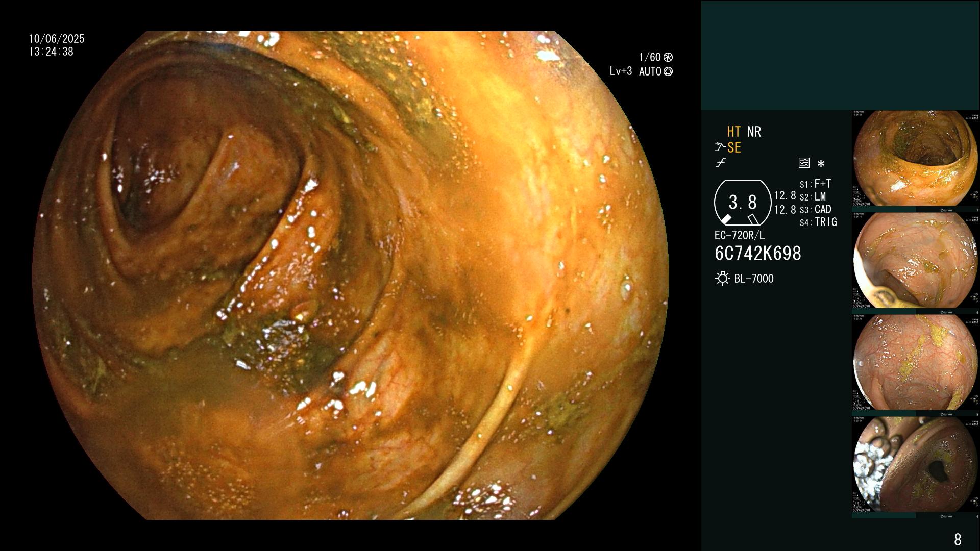Viewport: 980px width, 551px height.
Task: Open the bottom thumbnail with foam bubbles
Action: 916,465
